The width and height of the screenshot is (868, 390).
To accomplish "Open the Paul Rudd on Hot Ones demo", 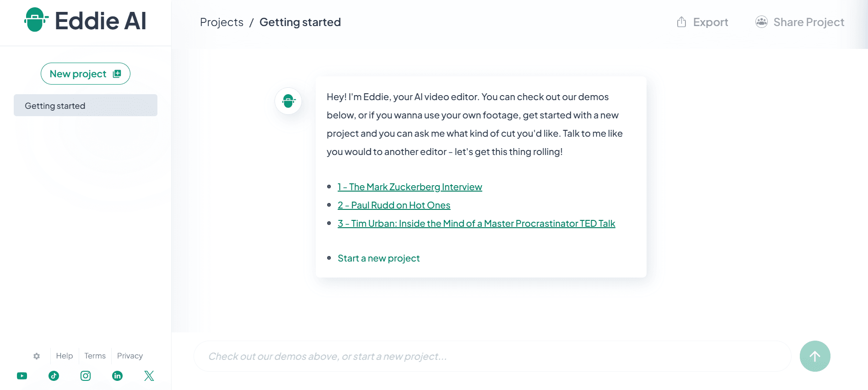I will pyautogui.click(x=394, y=205).
